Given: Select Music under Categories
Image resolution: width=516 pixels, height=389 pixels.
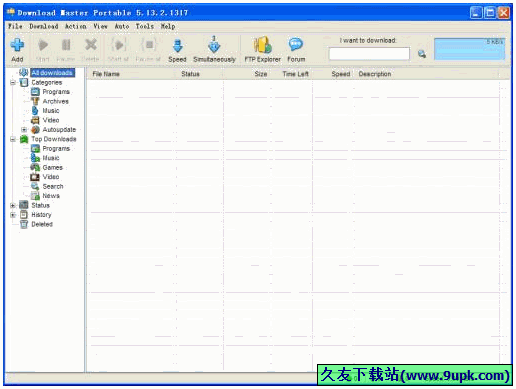Looking at the screenshot, I should [x=51, y=111].
